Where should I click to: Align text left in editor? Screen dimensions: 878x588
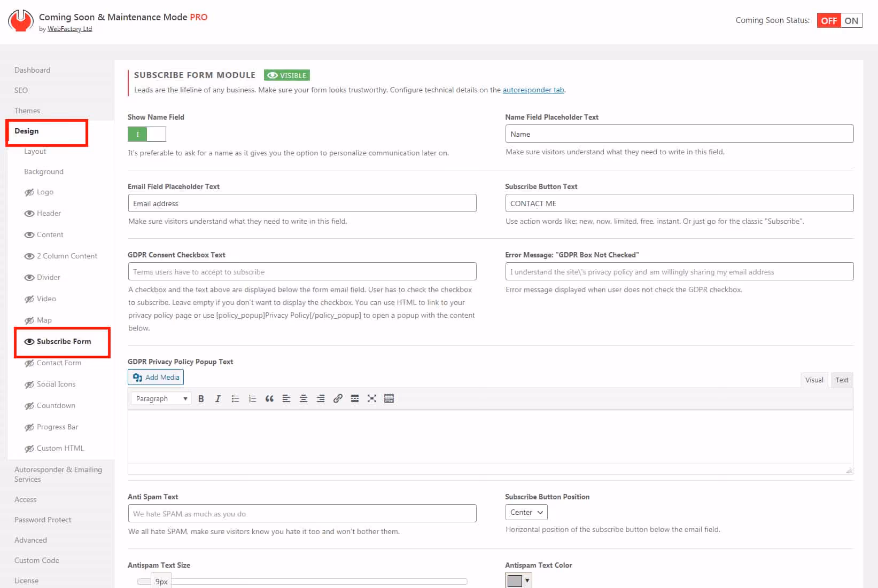pyautogui.click(x=286, y=398)
